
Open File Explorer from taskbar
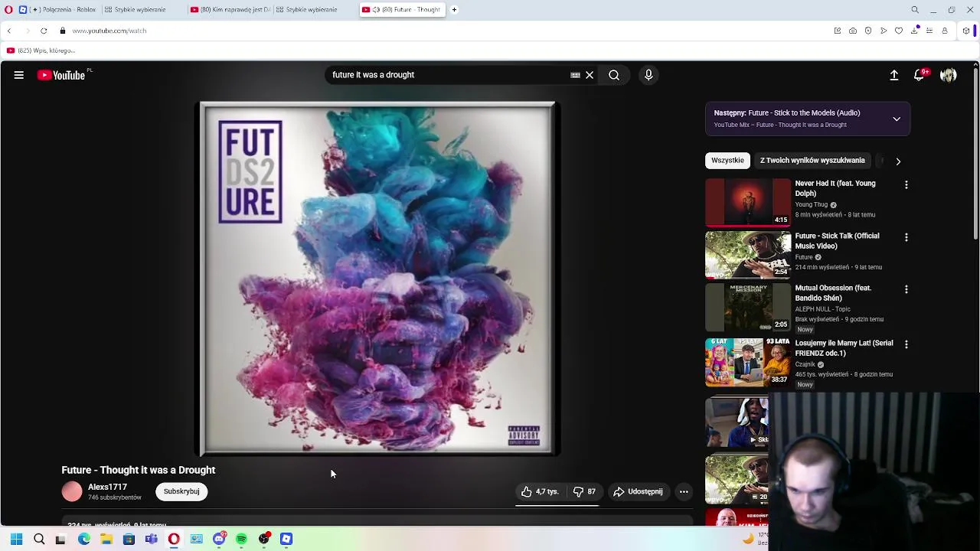106,539
